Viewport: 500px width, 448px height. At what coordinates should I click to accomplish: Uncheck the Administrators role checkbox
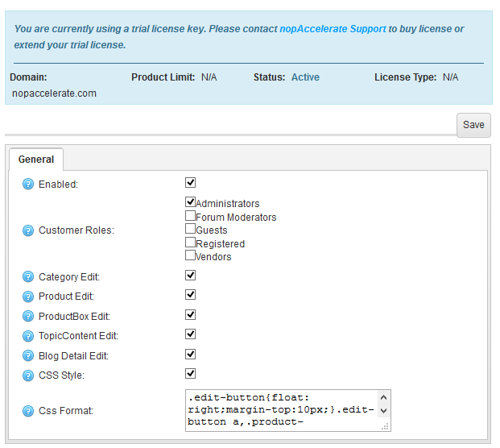(x=191, y=202)
